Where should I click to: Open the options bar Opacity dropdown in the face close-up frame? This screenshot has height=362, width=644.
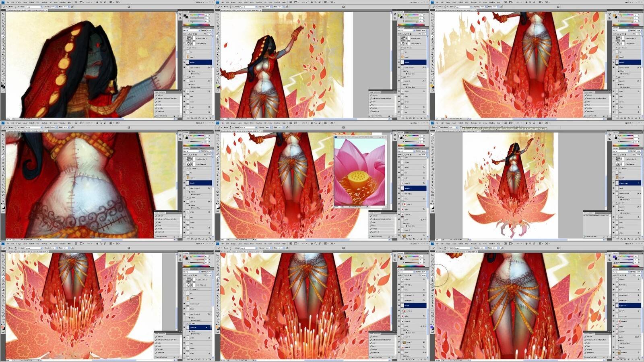[56, 6]
